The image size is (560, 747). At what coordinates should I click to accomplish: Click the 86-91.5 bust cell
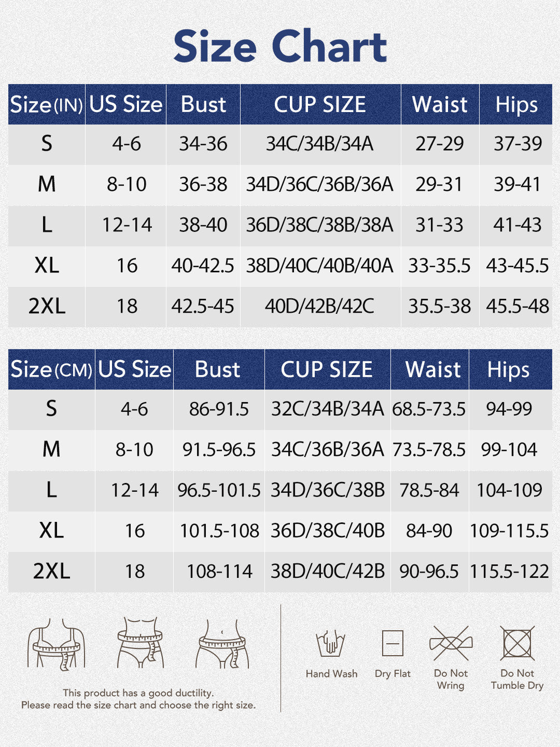219,409
